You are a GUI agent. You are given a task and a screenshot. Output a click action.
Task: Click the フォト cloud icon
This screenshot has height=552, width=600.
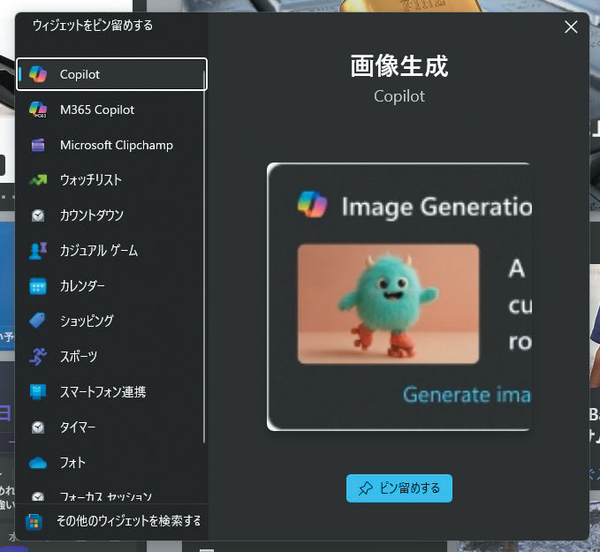[x=38, y=463]
